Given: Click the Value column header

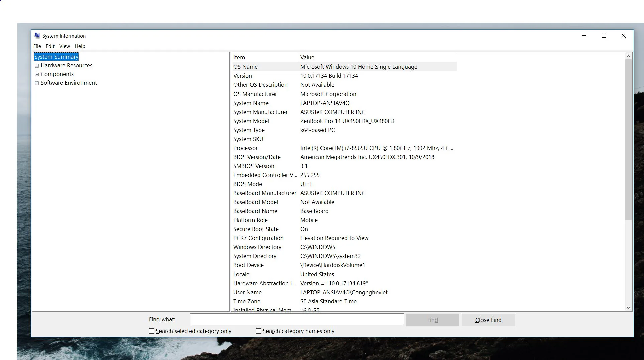Looking at the screenshot, I should coord(377,57).
